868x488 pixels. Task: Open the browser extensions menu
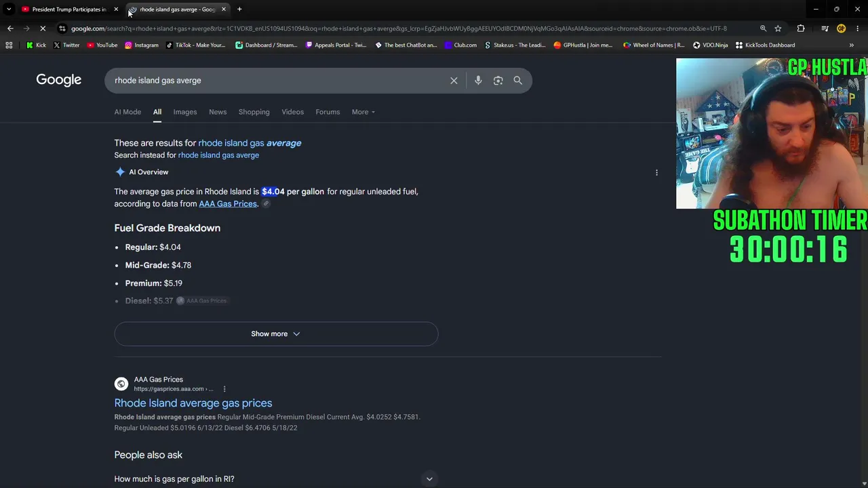(x=801, y=28)
